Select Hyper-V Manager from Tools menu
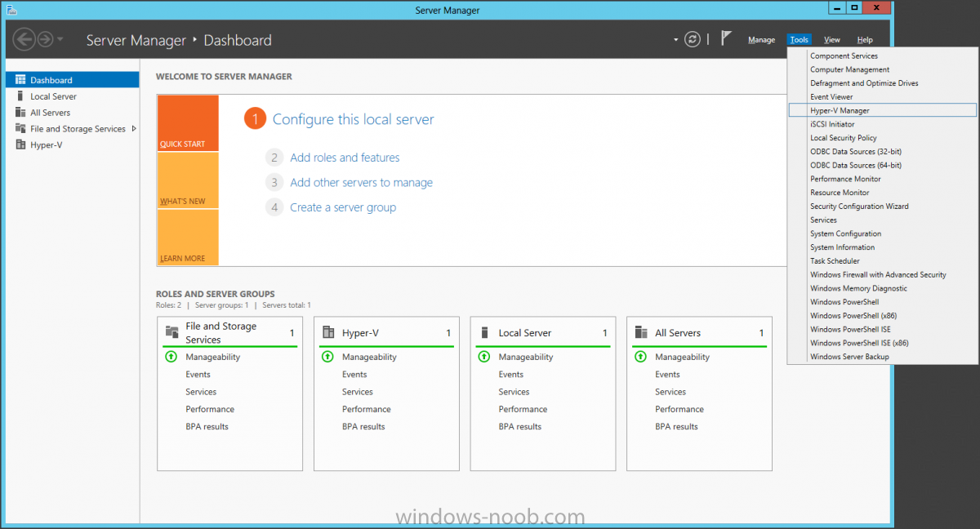 coord(840,110)
